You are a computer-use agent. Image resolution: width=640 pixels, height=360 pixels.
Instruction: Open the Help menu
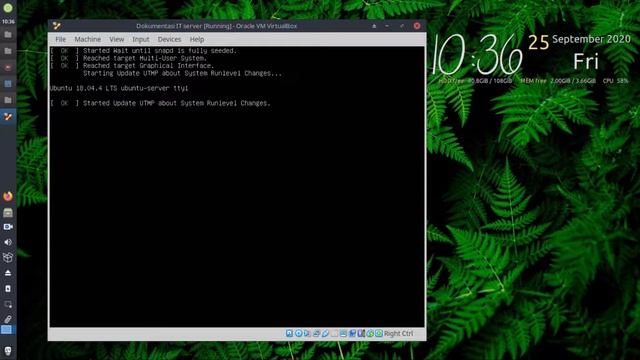[x=197, y=39]
